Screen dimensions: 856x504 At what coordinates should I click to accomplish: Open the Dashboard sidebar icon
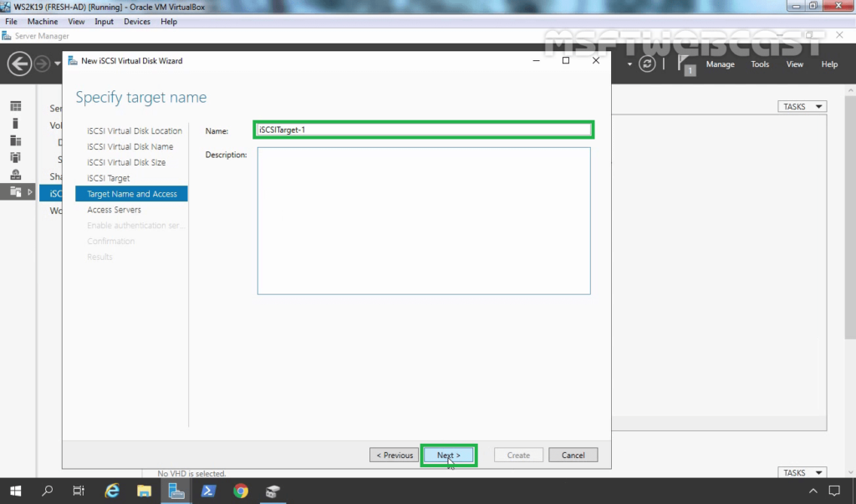[16, 106]
